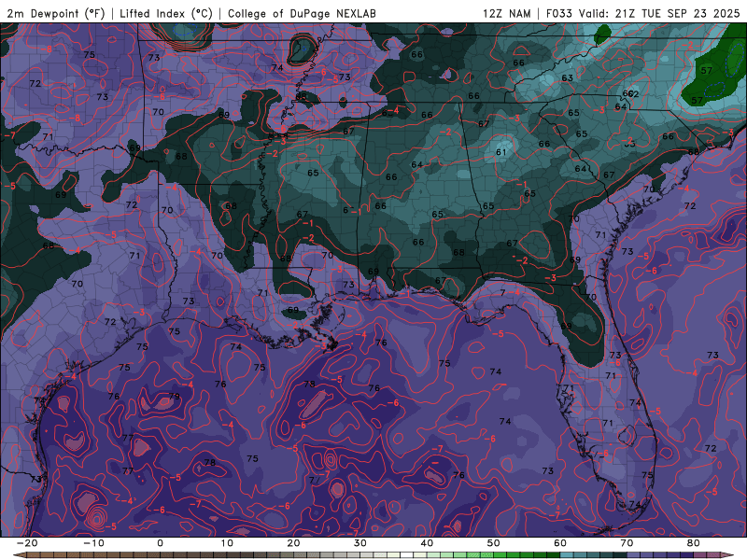Viewport: 747px width, 560px height.
Task: Click the 40 tick label on color bar
Action: point(427,543)
